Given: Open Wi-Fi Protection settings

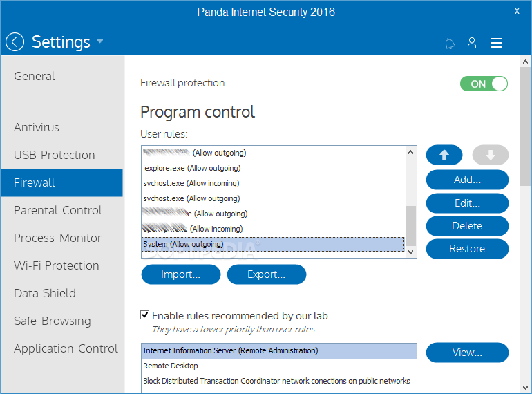Looking at the screenshot, I should click(x=57, y=265).
